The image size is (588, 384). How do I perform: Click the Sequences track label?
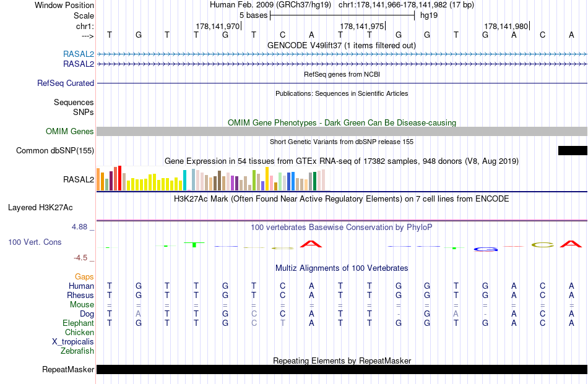pyautogui.click(x=74, y=102)
